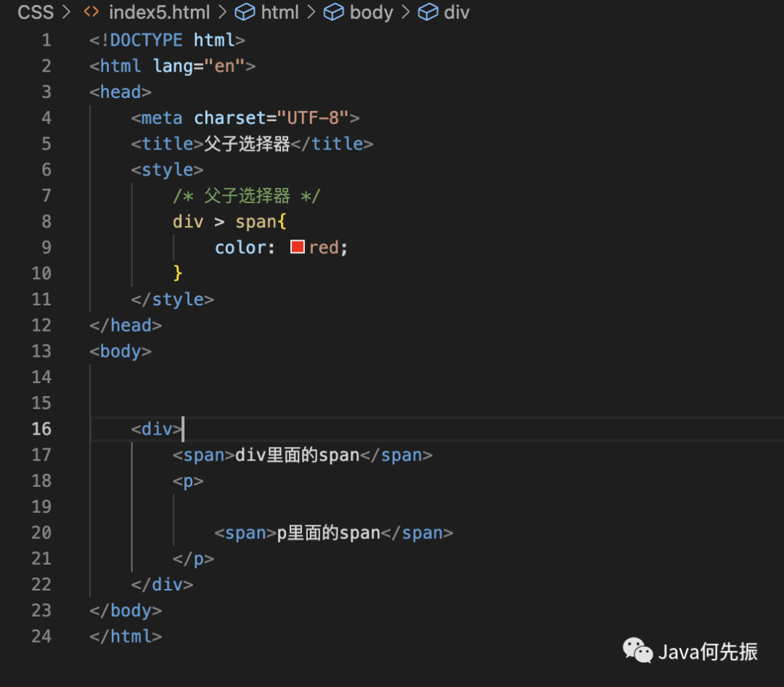Click the HTML file icon before index5.html
784x687 pixels.
point(91,12)
